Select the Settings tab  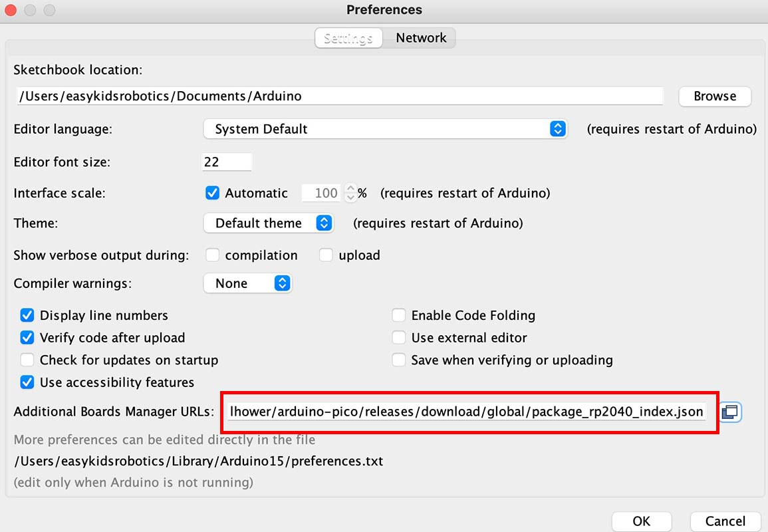[348, 38]
